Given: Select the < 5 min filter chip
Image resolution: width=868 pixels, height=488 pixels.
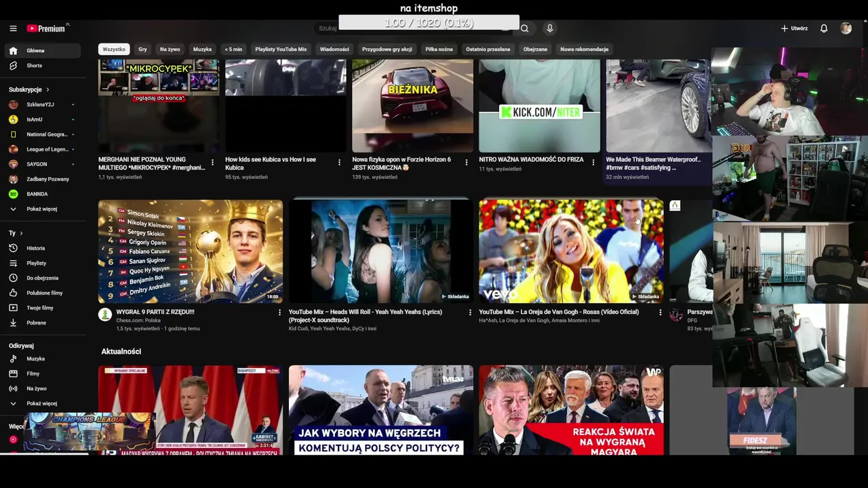Looking at the screenshot, I should [x=233, y=49].
